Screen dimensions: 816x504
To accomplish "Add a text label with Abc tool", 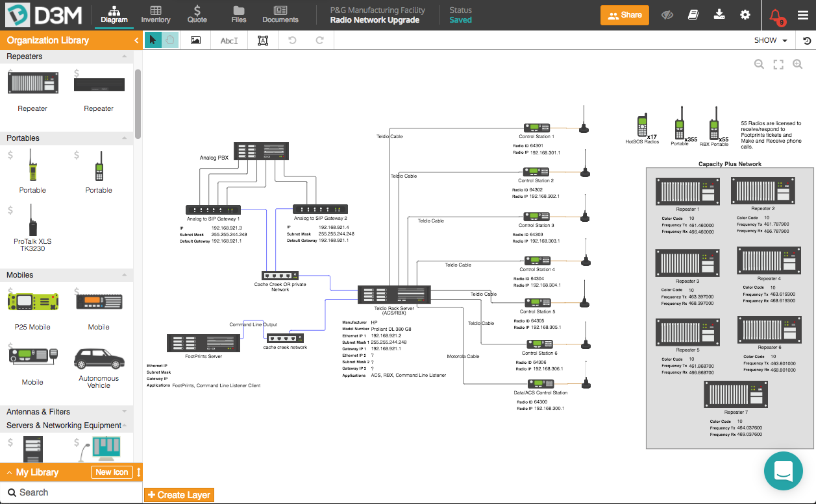I will [x=229, y=40].
